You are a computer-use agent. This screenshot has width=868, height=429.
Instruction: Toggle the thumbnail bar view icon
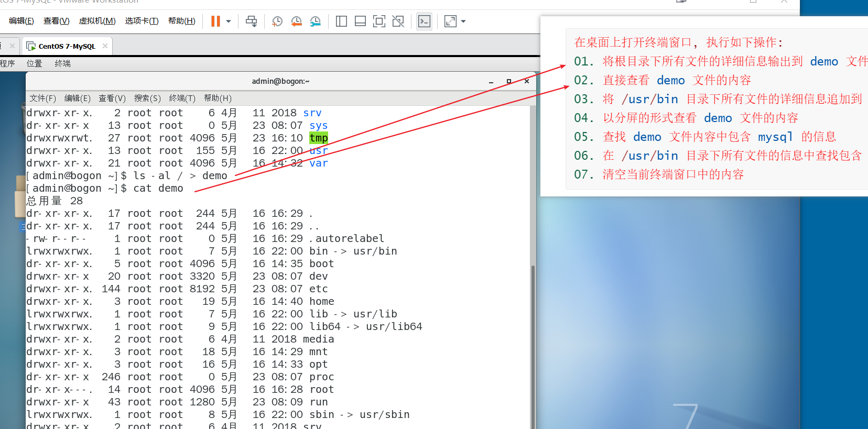[x=360, y=21]
